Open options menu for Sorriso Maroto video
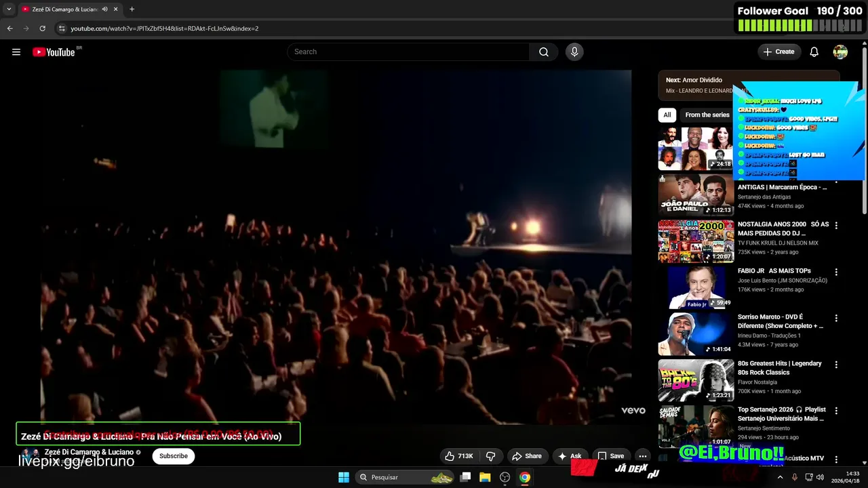 point(836,318)
